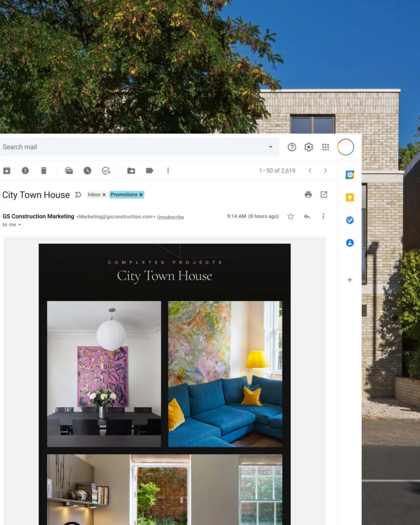Screen dimensions: 420x525
Task: Go to older email arrow
Action: click(326, 171)
